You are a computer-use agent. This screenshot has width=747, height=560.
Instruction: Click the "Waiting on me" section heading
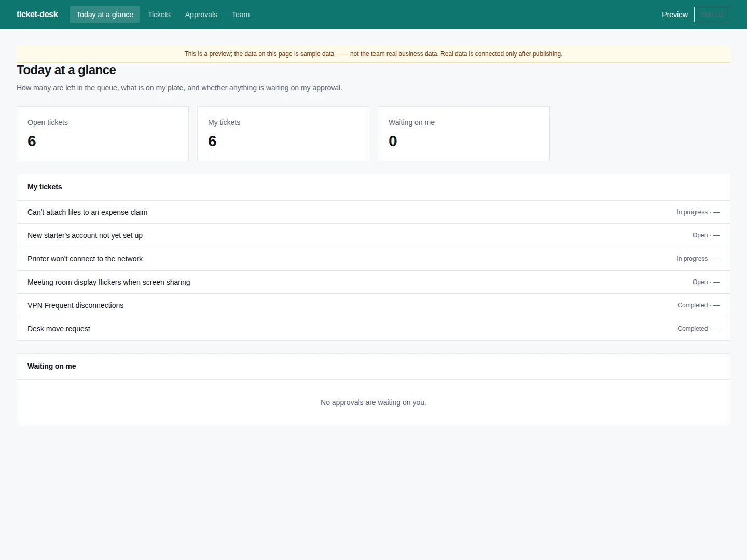click(52, 366)
